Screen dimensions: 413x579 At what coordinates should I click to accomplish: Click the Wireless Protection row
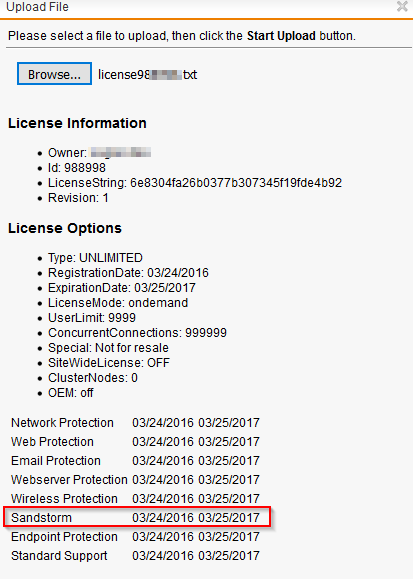pyautogui.click(x=135, y=499)
